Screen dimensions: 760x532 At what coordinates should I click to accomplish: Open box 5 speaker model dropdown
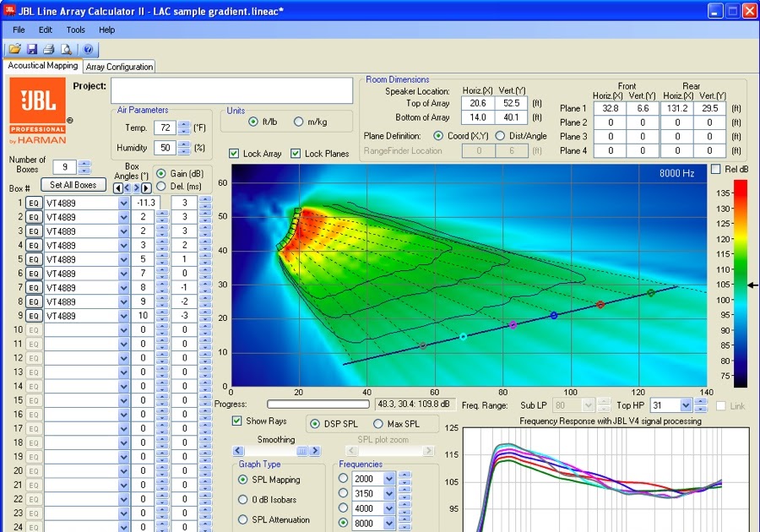coord(123,260)
